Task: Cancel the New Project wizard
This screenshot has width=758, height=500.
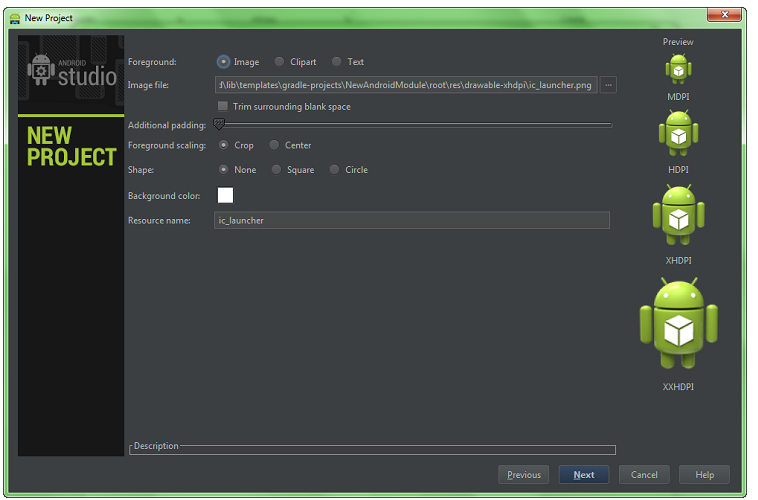Action: coord(644,475)
